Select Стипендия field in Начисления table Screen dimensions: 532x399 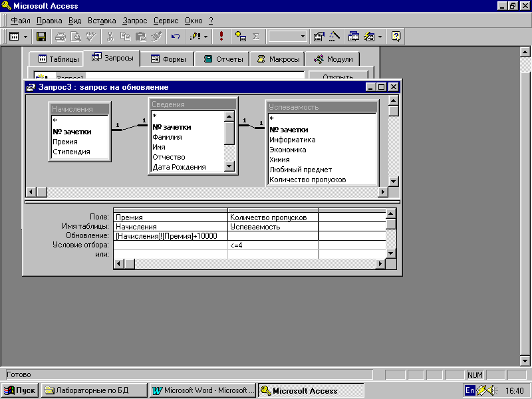coord(71,152)
